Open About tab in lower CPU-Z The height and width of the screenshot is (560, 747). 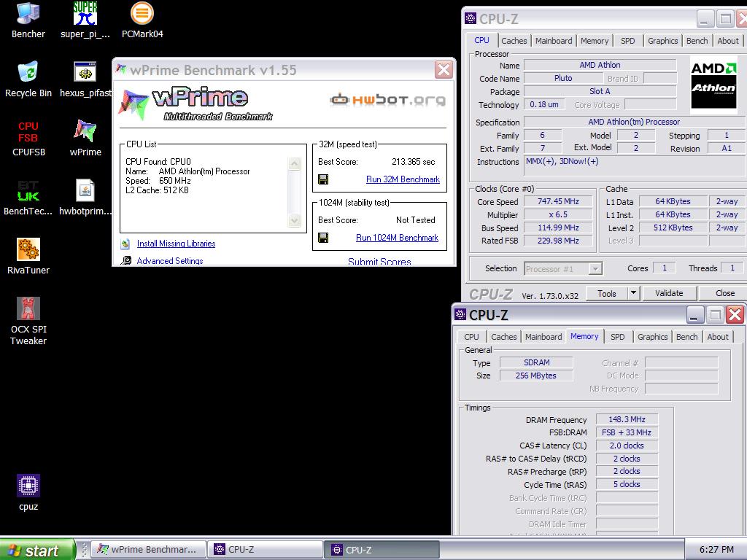(718, 337)
